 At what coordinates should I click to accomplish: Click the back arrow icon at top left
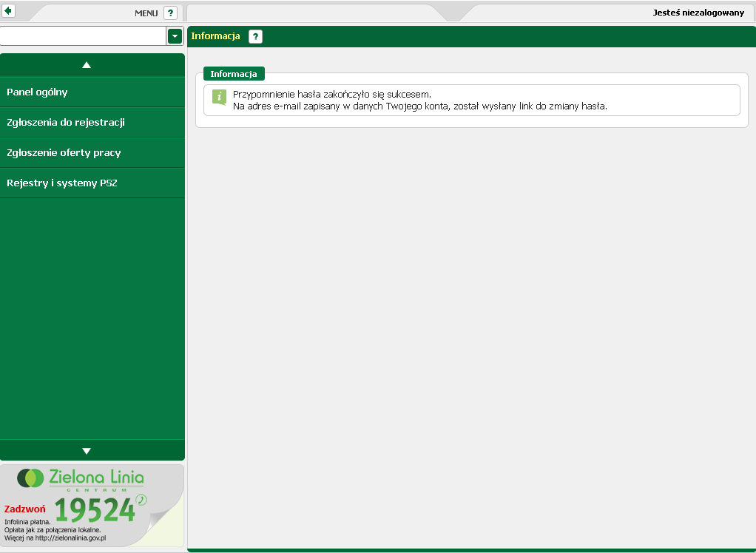pyautogui.click(x=8, y=10)
